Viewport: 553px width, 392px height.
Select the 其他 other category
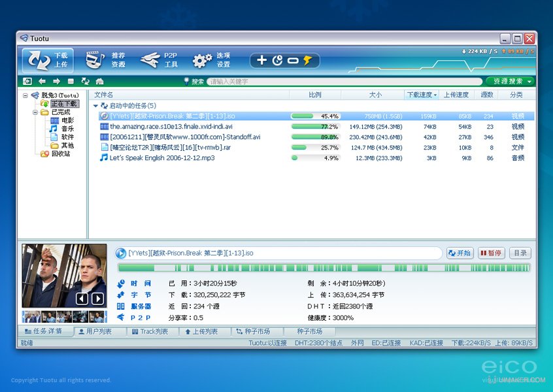(x=67, y=145)
